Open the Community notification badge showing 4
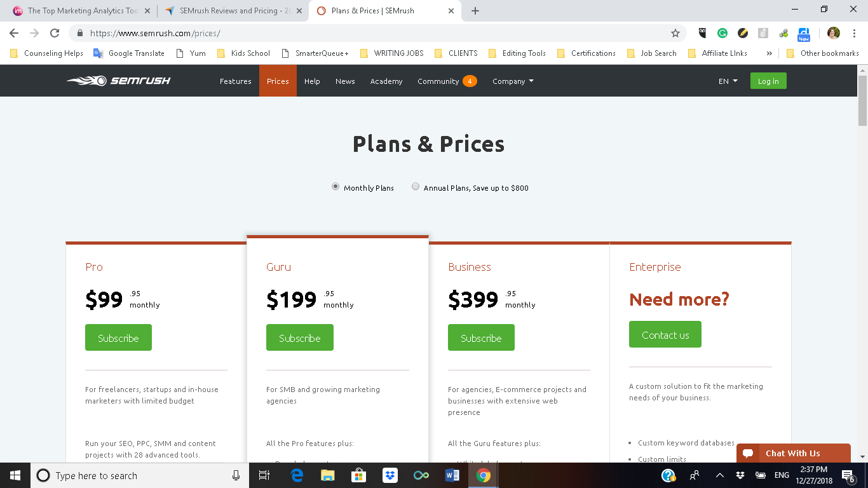868x488 pixels. click(470, 81)
